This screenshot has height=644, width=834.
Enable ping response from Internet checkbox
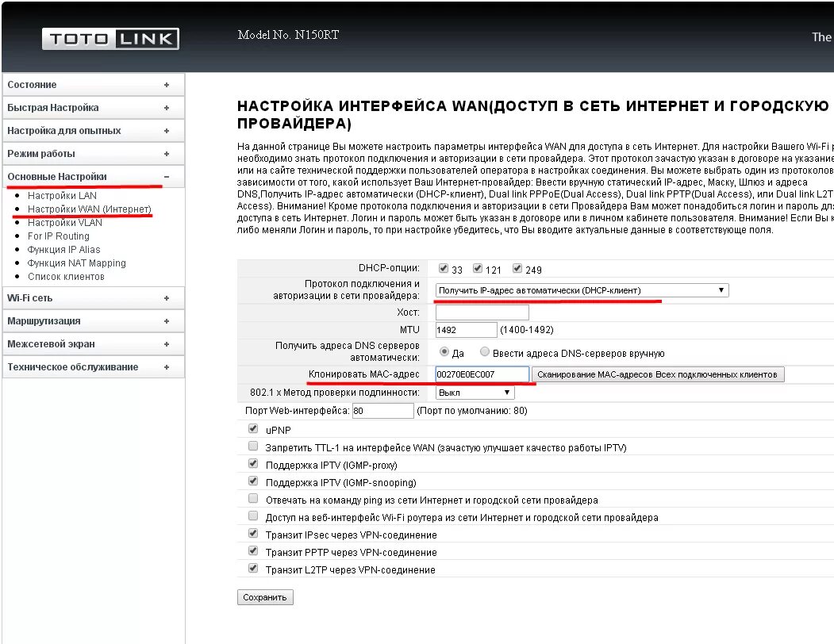coord(253,498)
